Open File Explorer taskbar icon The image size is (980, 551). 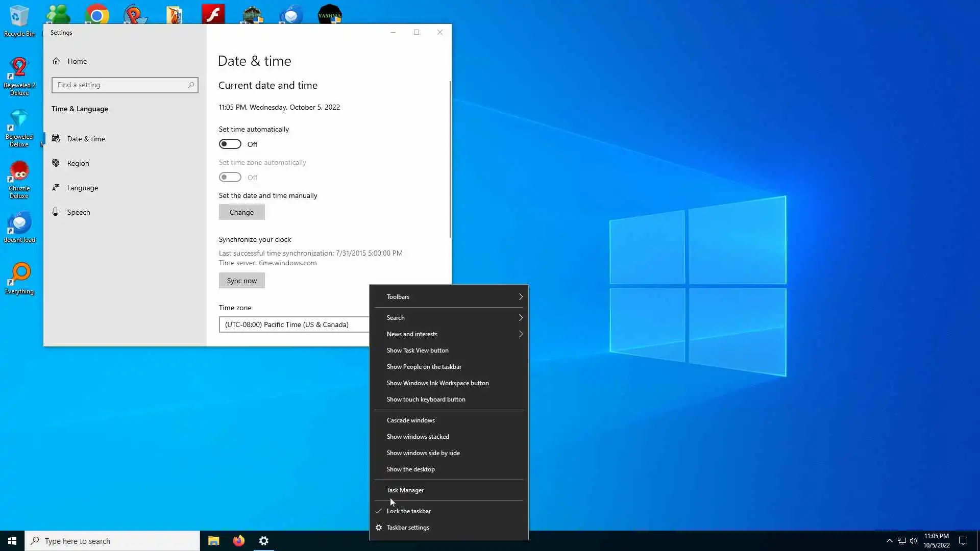point(213,541)
